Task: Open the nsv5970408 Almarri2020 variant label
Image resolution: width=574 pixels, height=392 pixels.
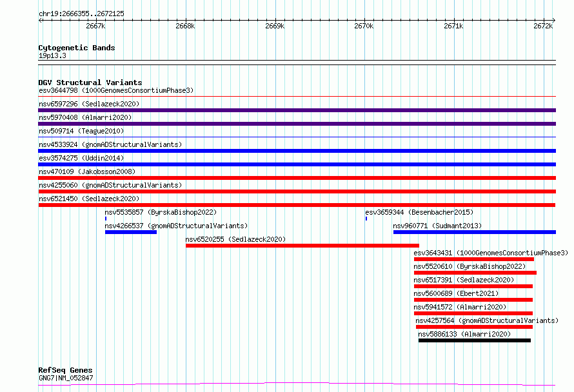Action: [x=85, y=117]
